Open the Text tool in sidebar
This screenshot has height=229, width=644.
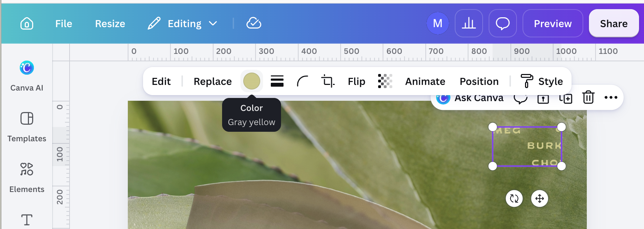pos(27,220)
